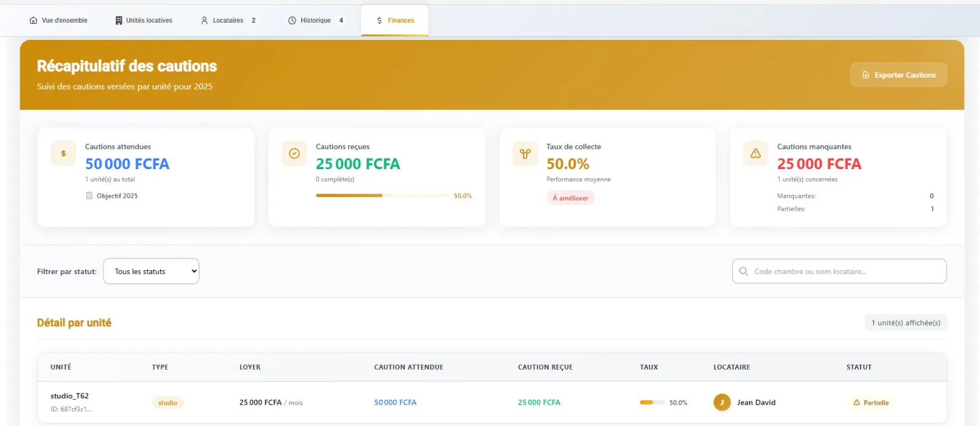Click the magnifier icon in the search field
980x426 pixels.
[x=744, y=272]
